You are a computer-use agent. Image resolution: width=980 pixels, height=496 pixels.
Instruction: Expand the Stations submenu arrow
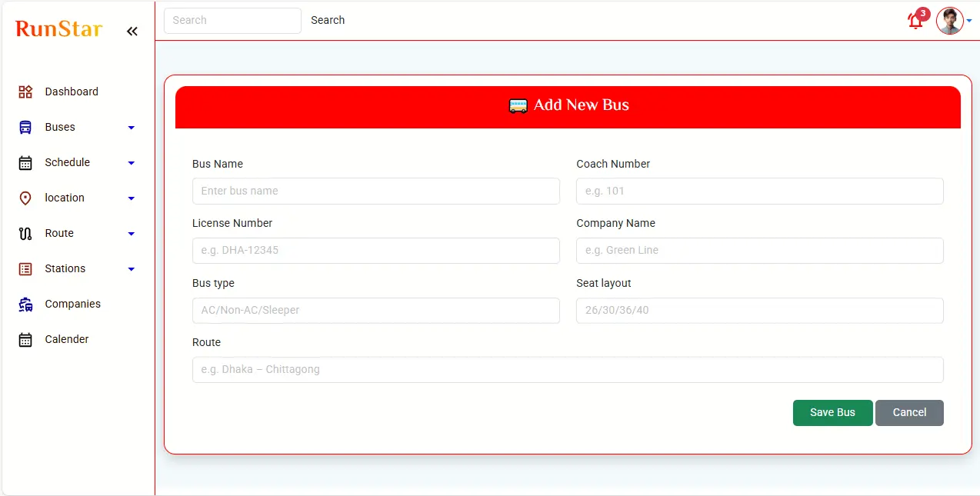132,269
